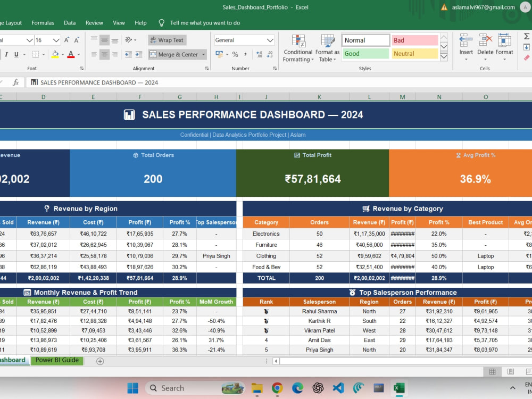Apply the Neutral cell style
This screenshot has width=532, height=399.
(x=414, y=54)
